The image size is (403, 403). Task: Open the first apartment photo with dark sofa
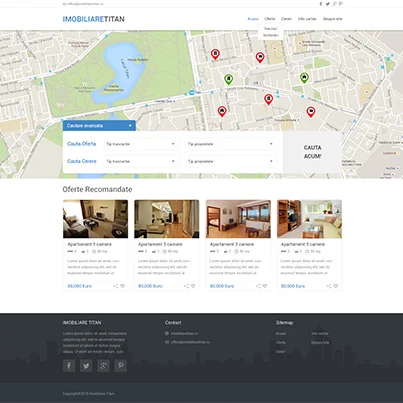pyautogui.click(x=95, y=219)
